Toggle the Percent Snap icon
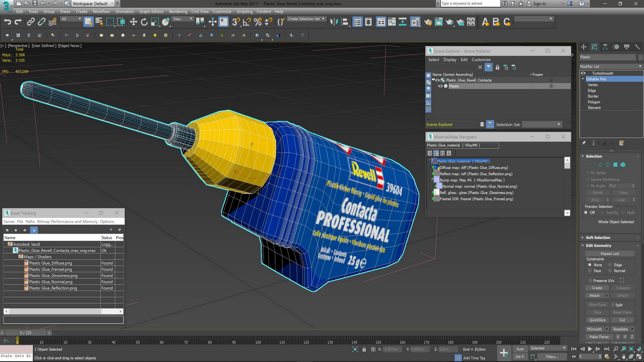 coord(258,22)
